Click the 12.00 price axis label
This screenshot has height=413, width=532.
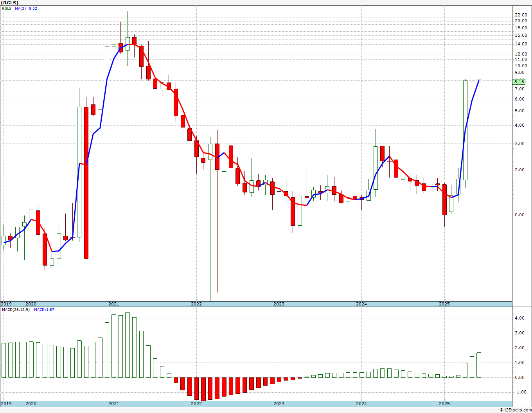521,54
